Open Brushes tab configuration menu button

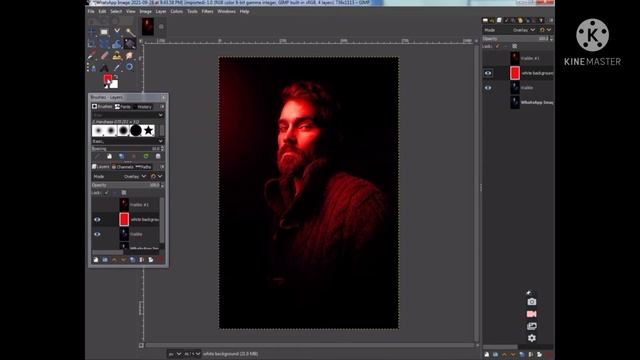click(162, 107)
